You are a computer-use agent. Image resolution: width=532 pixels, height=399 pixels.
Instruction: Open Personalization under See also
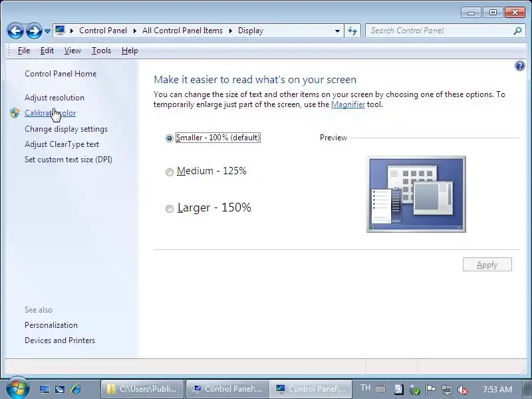coord(51,325)
